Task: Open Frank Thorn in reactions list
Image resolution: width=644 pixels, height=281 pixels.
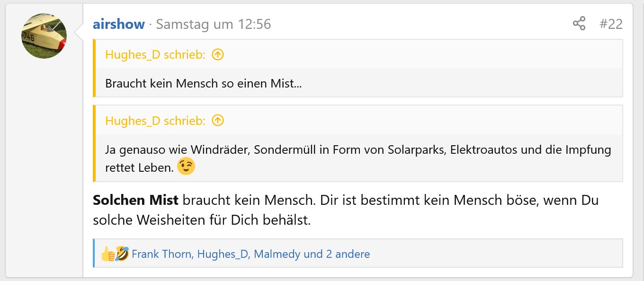Action: (161, 254)
